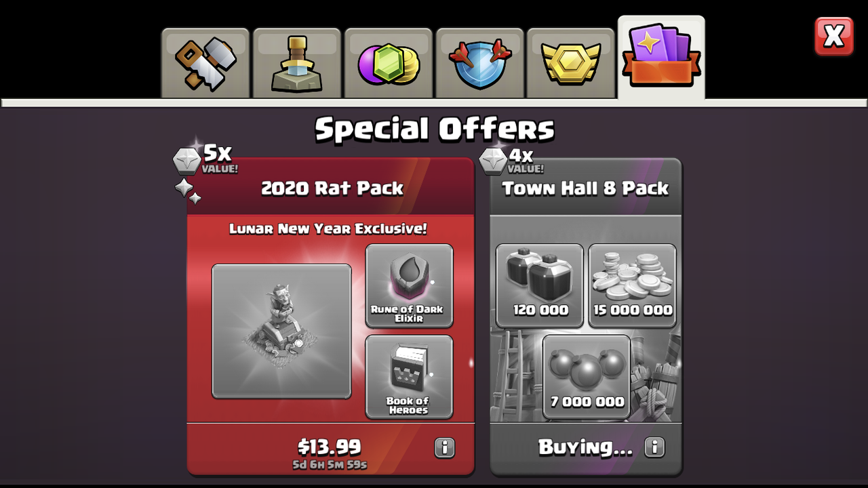The width and height of the screenshot is (868, 488).
Task: Tap the 15 000 000 gold coins icon
Action: pyautogui.click(x=632, y=285)
